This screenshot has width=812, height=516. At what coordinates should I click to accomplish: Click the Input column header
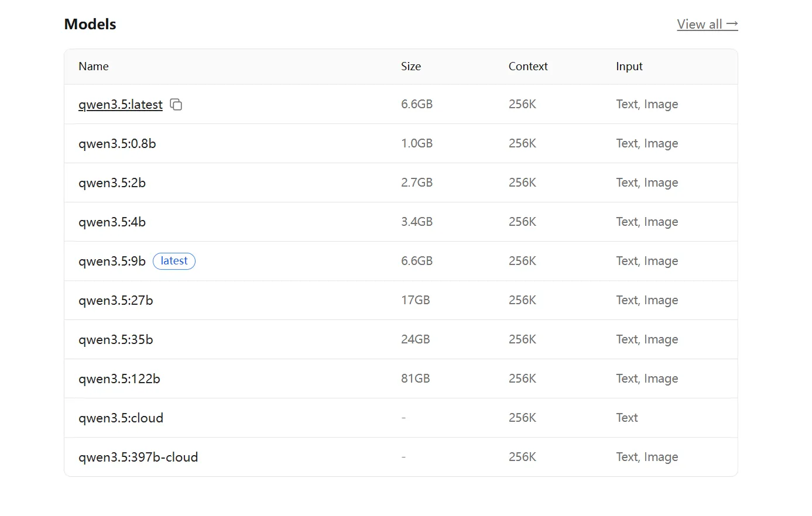pyautogui.click(x=629, y=67)
